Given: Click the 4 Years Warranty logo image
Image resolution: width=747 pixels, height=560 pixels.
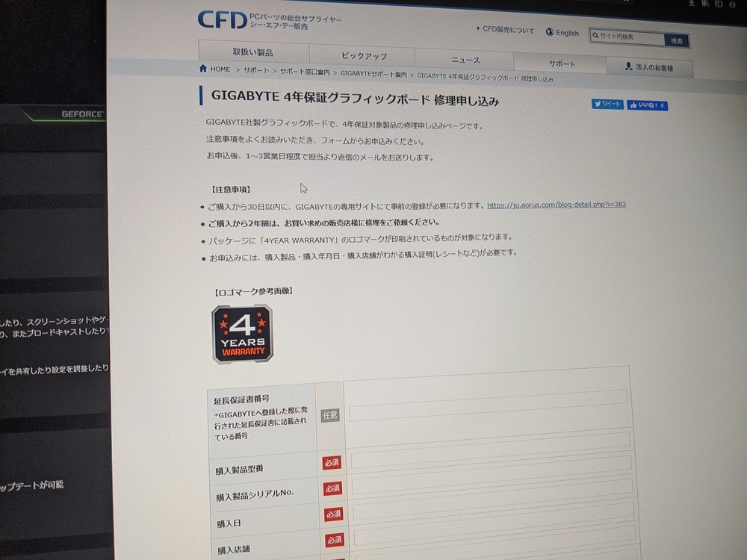Looking at the screenshot, I should (x=243, y=334).
